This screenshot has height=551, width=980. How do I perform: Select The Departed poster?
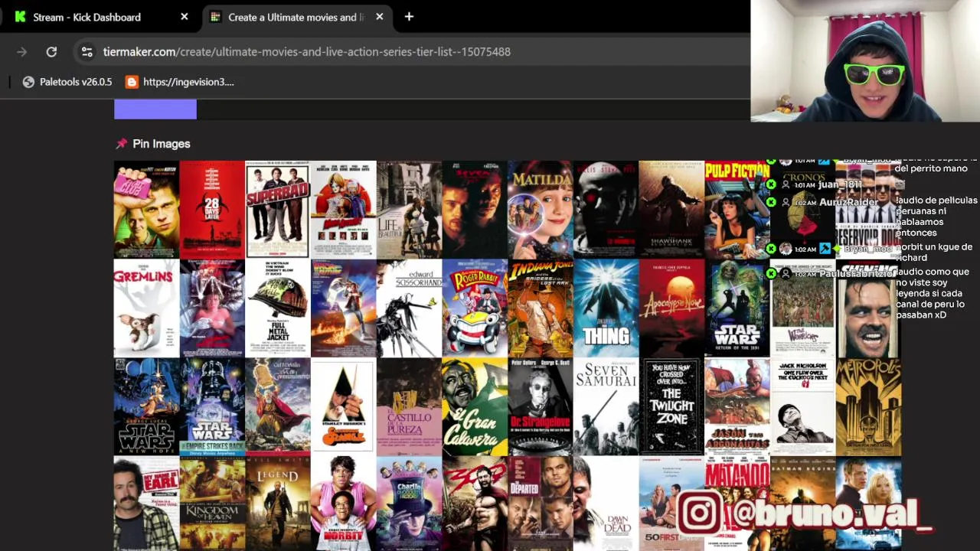[541, 504]
